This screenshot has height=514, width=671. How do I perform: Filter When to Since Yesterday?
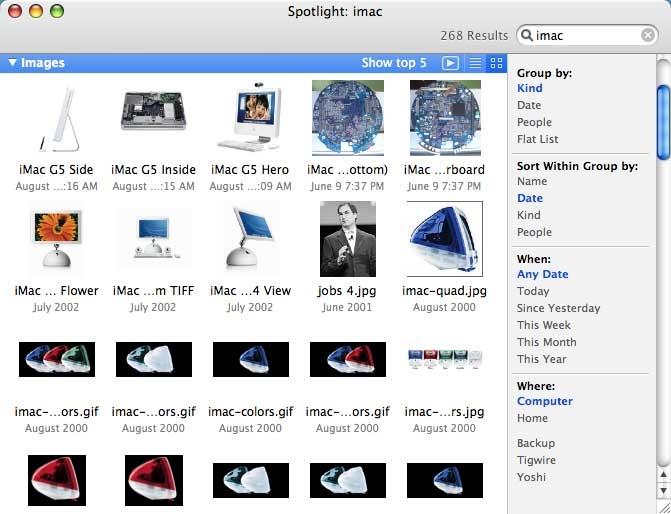558,308
